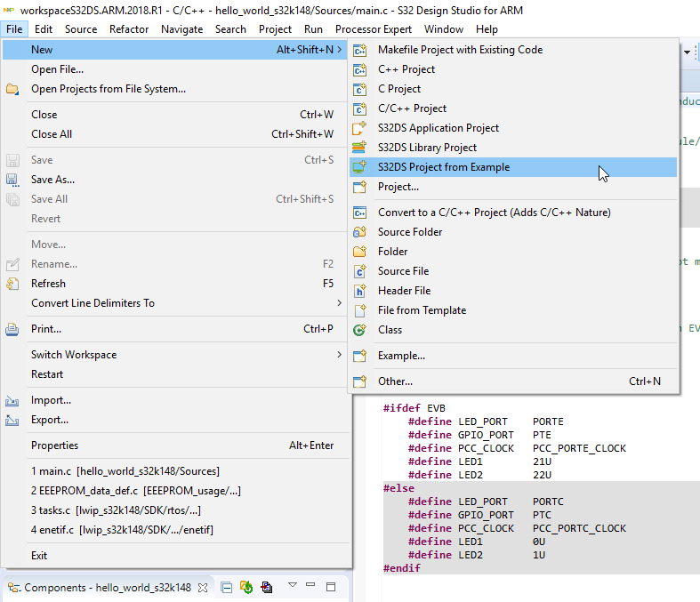Expand the Switch Workspace submenu
700x602 pixels.
(x=174, y=355)
